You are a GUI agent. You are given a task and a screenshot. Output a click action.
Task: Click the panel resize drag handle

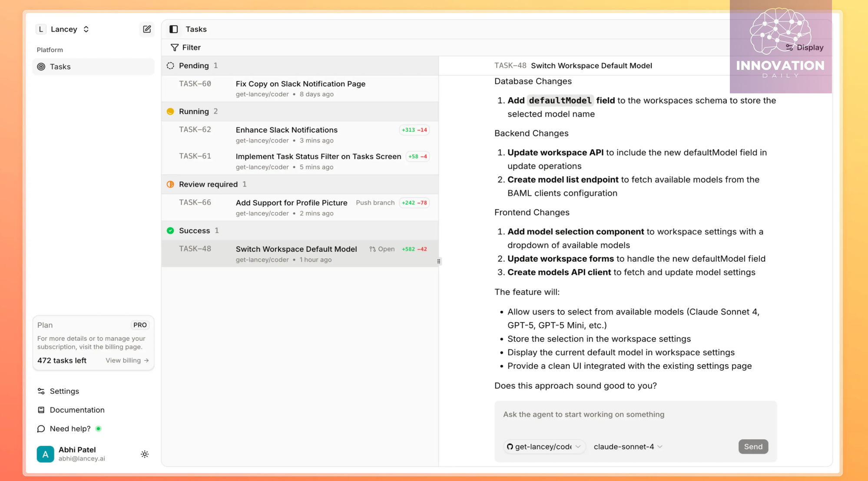tap(439, 261)
